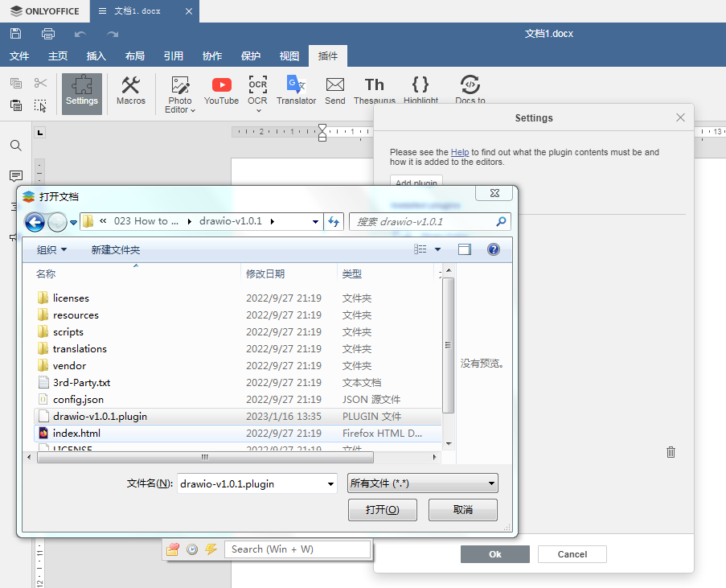
Task: Close the Settings dialog with X
Action: click(x=680, y=117)
